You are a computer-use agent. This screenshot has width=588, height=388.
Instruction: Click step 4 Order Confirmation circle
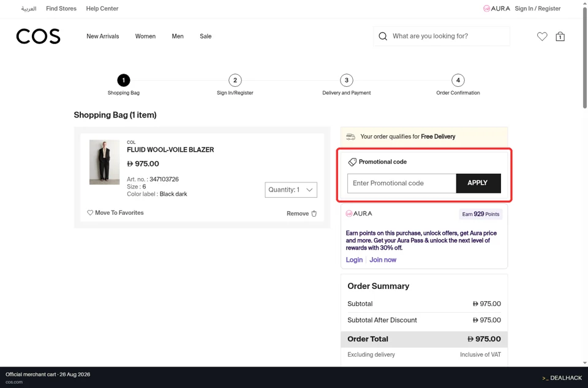[x=458, y=80]
